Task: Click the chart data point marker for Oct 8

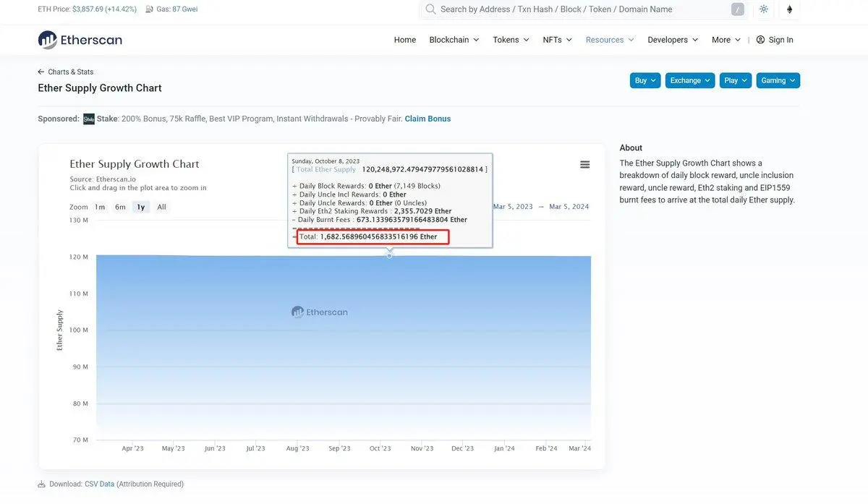Action: click(390, 256)
